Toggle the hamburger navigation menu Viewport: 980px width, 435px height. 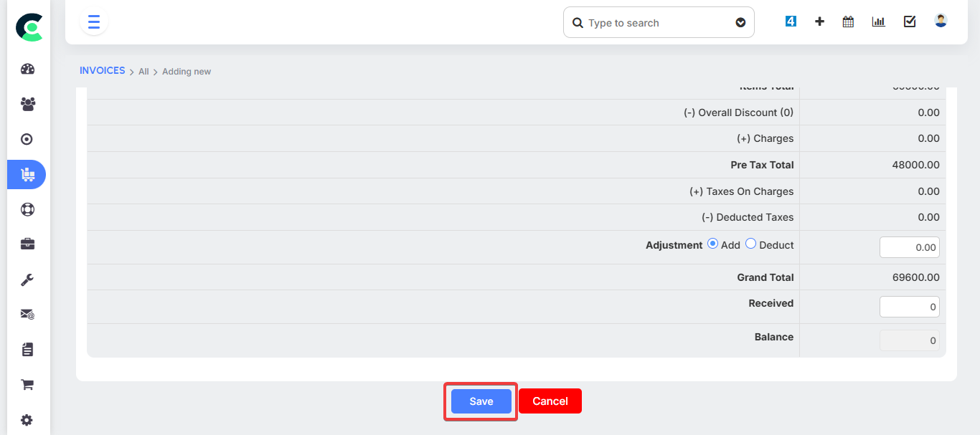click(x=93, y=21)
